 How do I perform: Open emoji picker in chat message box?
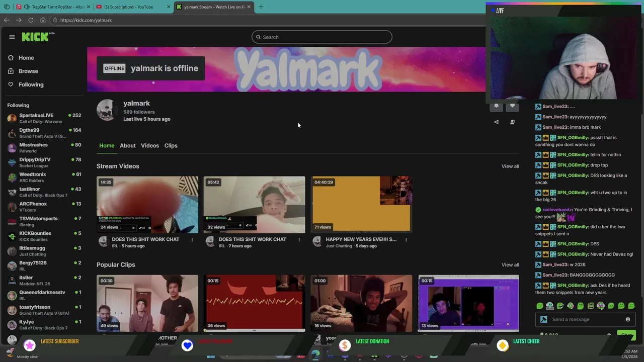click(x=627, y=319)
